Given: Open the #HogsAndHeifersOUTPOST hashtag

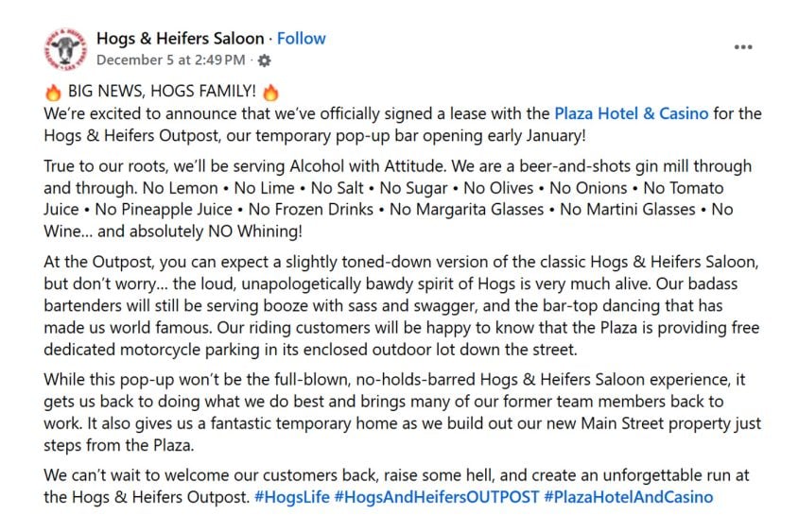Looking at the screenshot, I should (x=436, y=496).
